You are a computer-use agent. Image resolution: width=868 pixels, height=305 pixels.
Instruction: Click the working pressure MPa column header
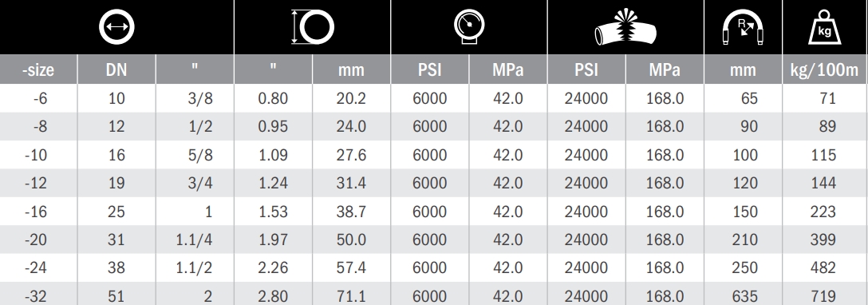click(507, 69)
